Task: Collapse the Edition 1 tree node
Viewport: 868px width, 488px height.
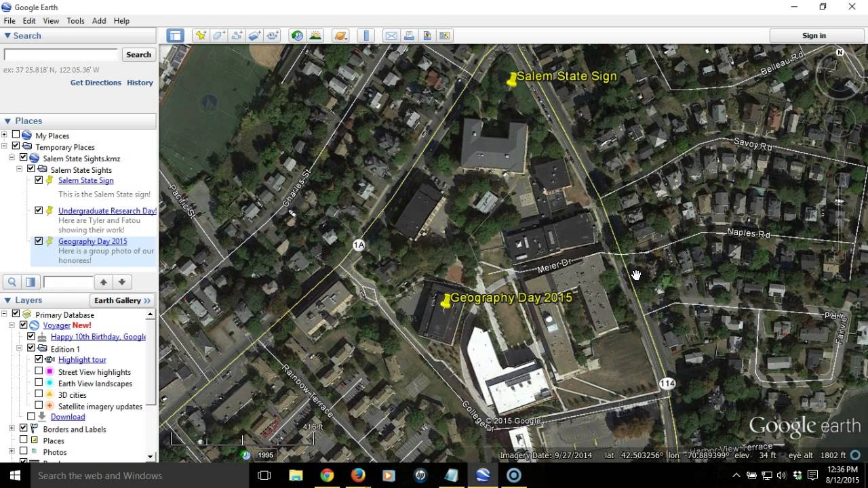Action: pyautogui.click(x=20, y=349)
